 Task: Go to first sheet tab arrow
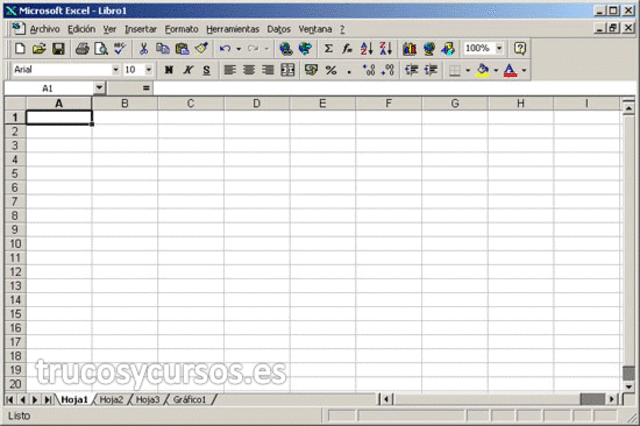[10, 400]
